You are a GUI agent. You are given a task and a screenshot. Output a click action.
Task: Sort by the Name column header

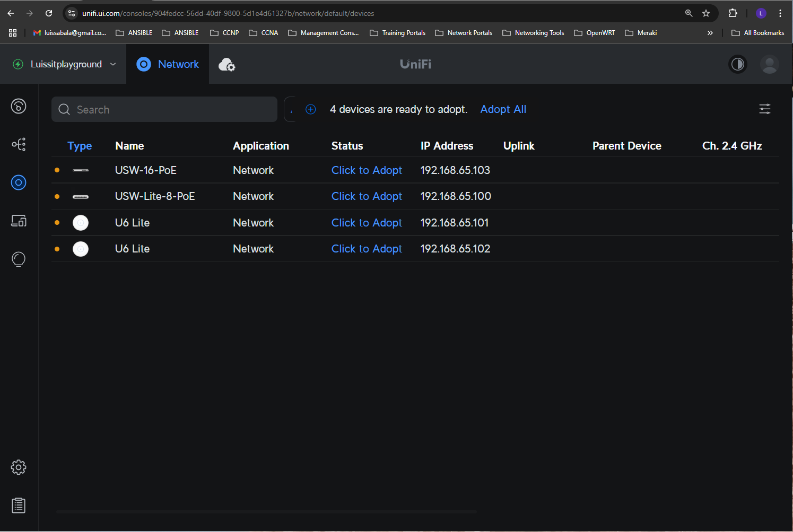coord(129,146)
